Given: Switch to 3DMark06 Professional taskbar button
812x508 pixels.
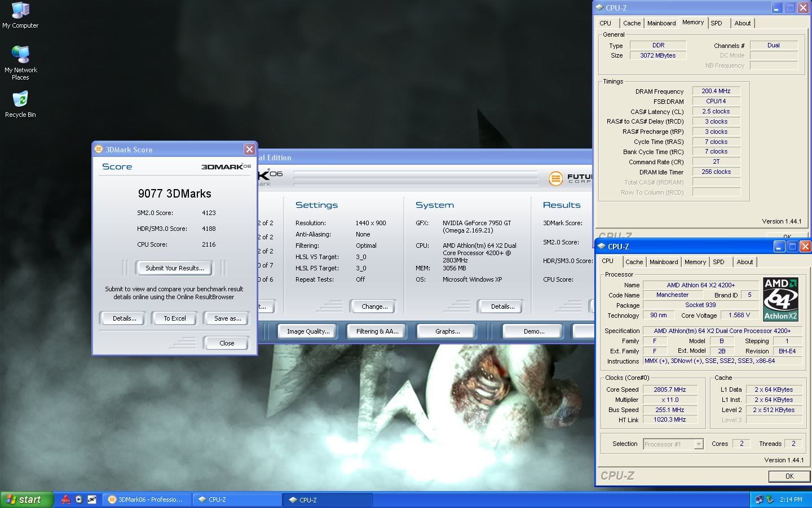Looking at the screenshot, I should [x=147, y=500].
